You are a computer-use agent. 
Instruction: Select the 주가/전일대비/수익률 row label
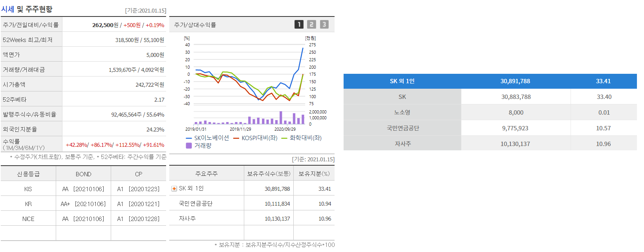pyautogui.click(x=31, y=25)
